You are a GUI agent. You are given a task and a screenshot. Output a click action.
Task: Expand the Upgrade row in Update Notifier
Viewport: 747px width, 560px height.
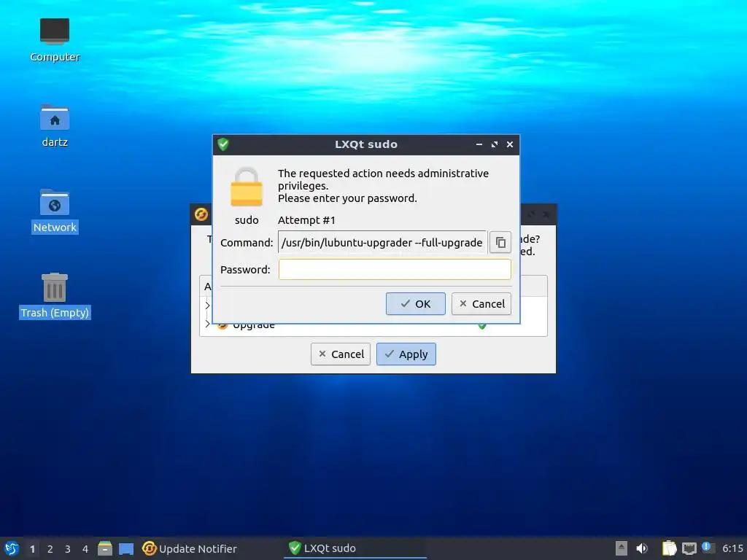point(207,324)
